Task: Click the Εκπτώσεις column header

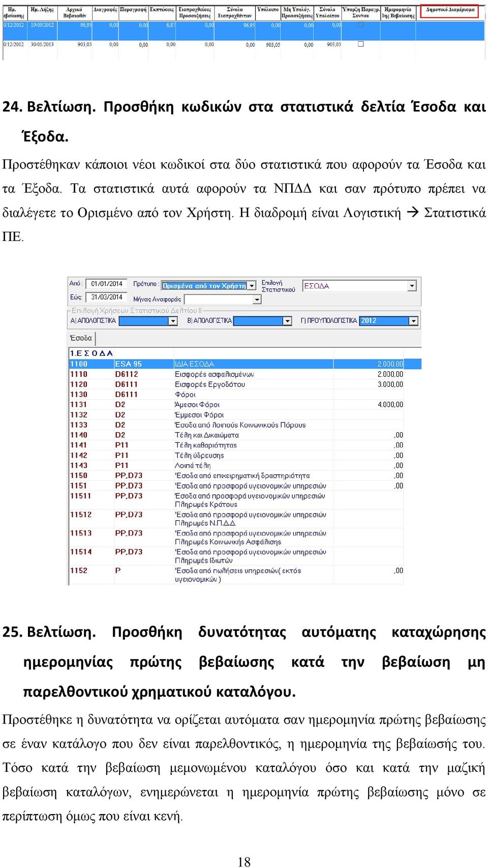Action: [162, 13]
